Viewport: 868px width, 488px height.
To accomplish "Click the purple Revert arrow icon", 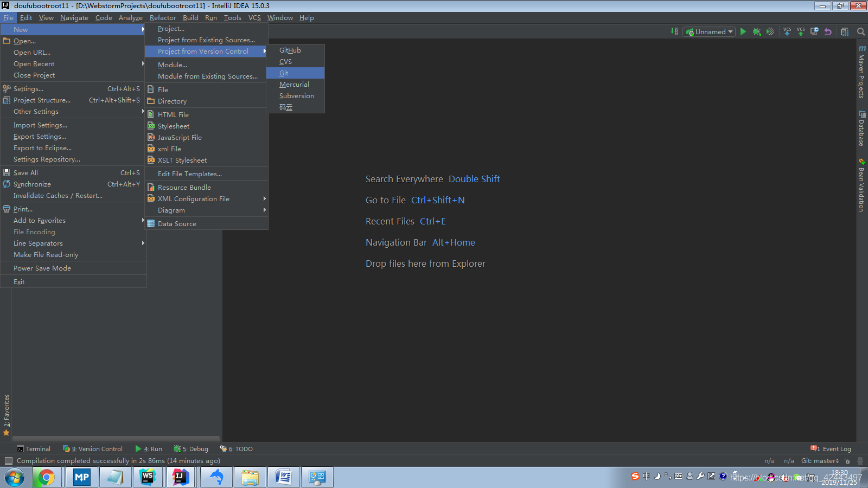I will [x=828, y=31].
